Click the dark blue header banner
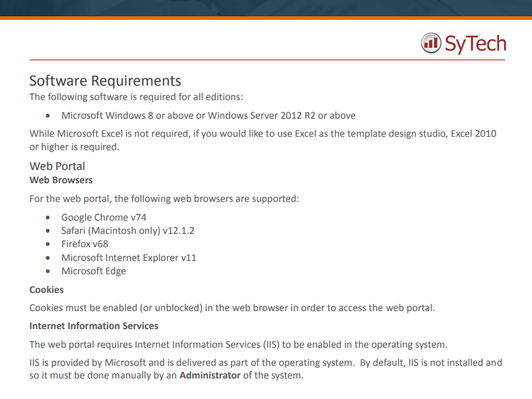The height and width of the screenshot is (399, 532). point(266,8)
